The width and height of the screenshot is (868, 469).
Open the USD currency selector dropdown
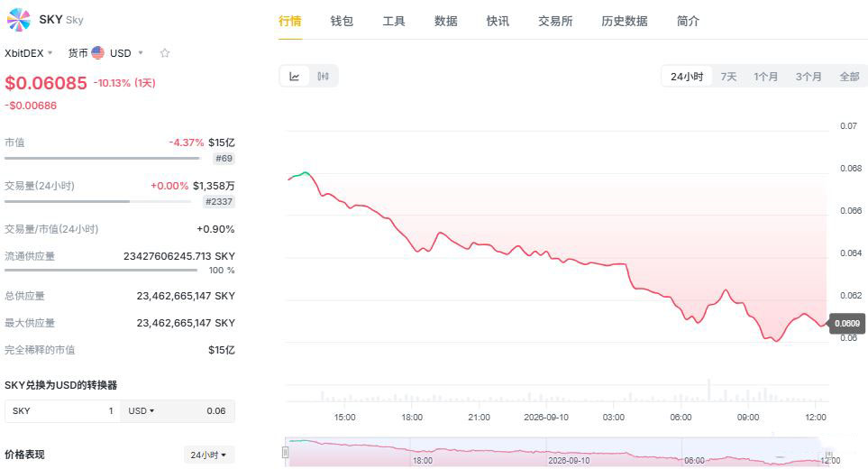coord(127,53)
